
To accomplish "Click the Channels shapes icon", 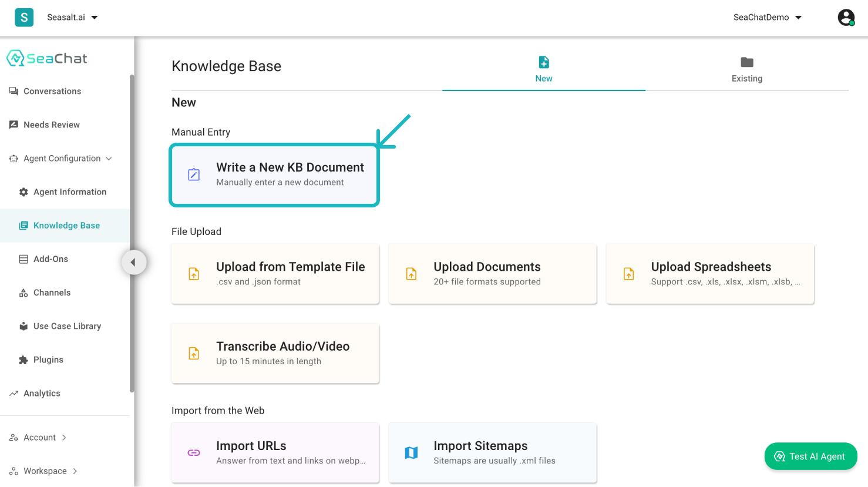I will click(x=23, y=293).
